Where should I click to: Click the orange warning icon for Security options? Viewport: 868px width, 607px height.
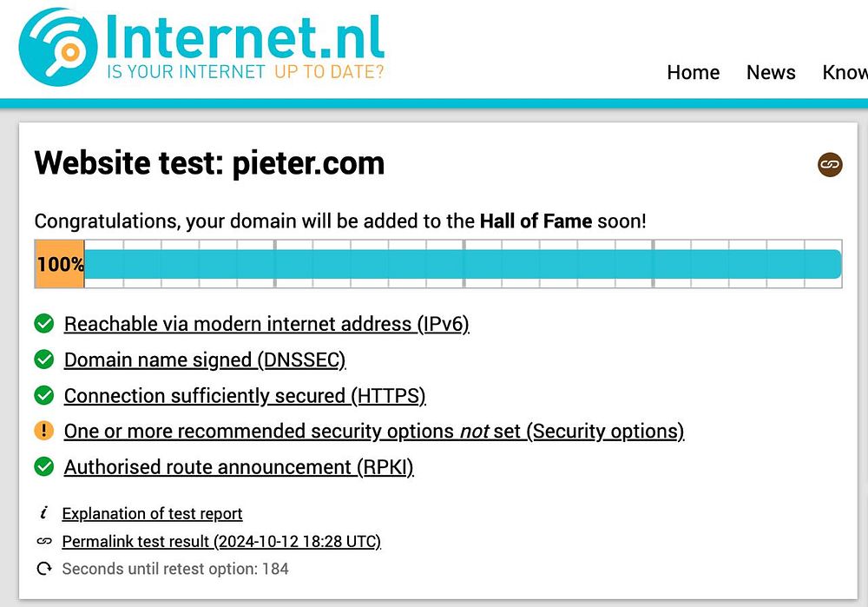(43, 431)
